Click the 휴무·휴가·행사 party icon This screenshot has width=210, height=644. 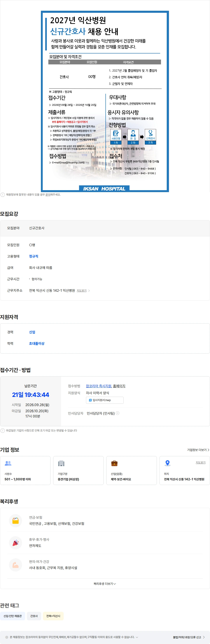click(x=16, y=543)
